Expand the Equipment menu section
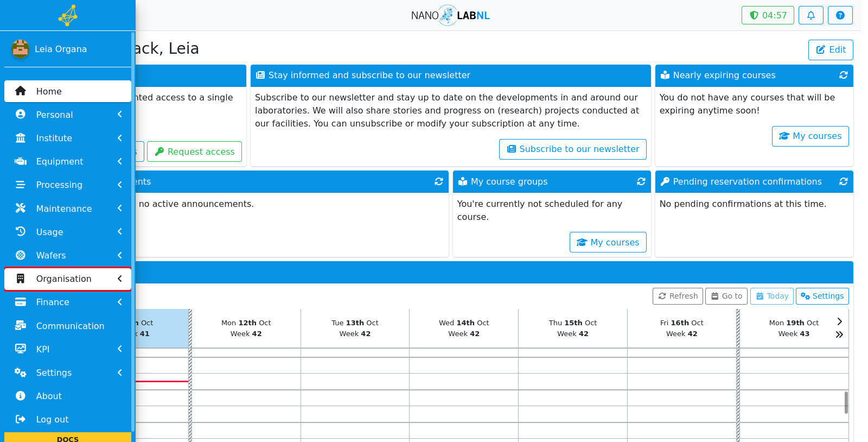This screenshot has width=868, height=442. click(68, 161)
